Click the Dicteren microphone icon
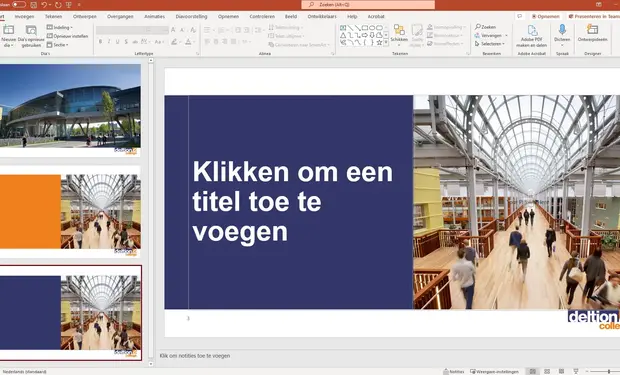The image size is (620, 375). coord(562,30)
